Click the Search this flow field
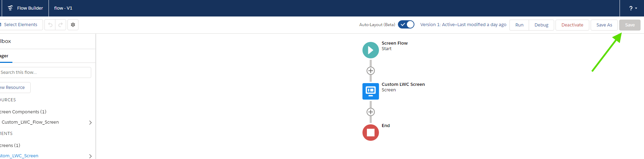 click(x=45, y=72)
